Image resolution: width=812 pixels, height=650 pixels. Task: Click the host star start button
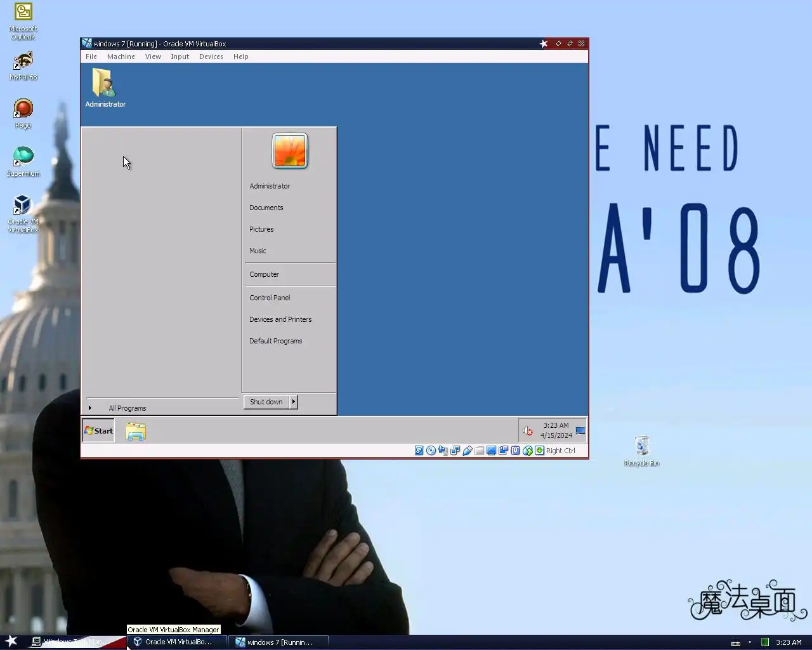[11, 642]
